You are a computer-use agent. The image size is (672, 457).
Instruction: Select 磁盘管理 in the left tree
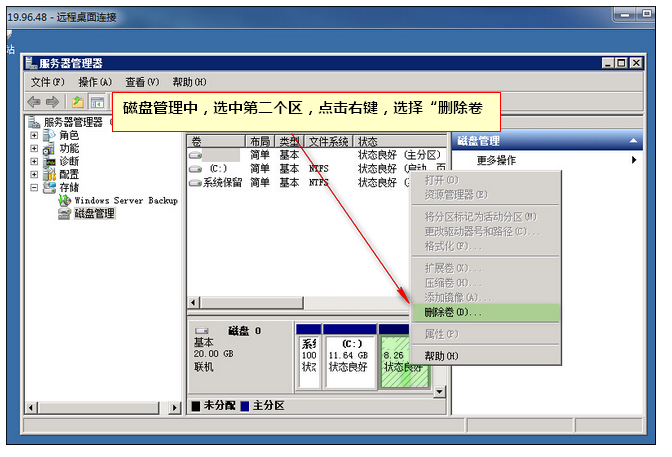94,213
